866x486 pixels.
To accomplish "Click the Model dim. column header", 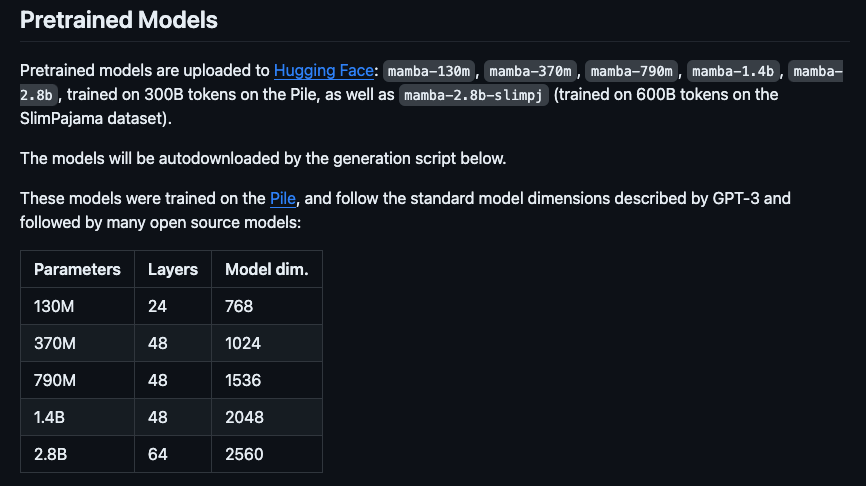I will click(x=267, y=269).
